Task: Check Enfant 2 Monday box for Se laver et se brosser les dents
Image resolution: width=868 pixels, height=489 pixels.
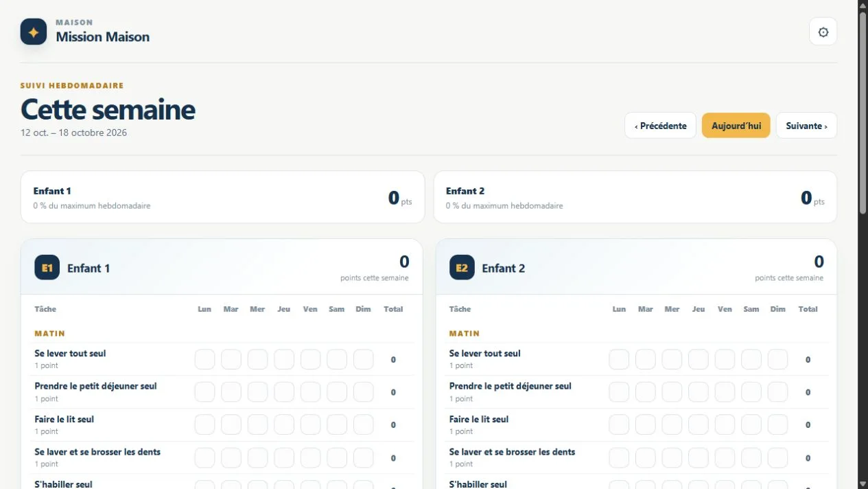Action: click(x=619, y=458)
